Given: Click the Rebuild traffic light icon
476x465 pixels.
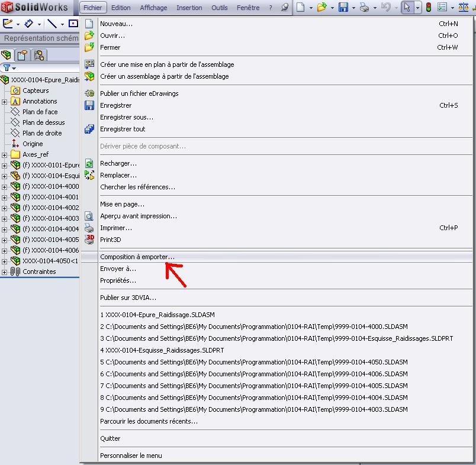Looking at the screenshot, I should (x=428, y=7).
